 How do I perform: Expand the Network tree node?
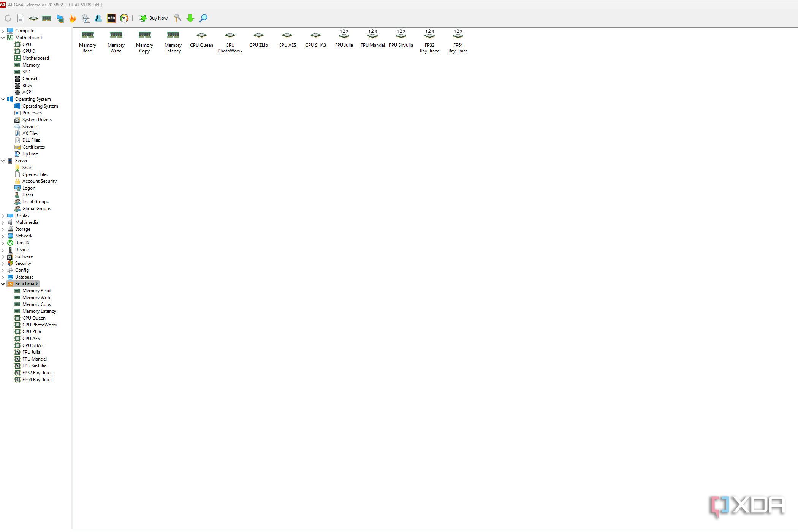[3, 236]
